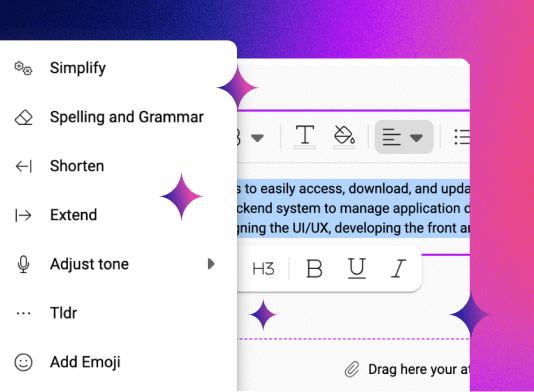Toggle underline U button
Viewport: 534px width, 392px height.
(x=357, y=268)
